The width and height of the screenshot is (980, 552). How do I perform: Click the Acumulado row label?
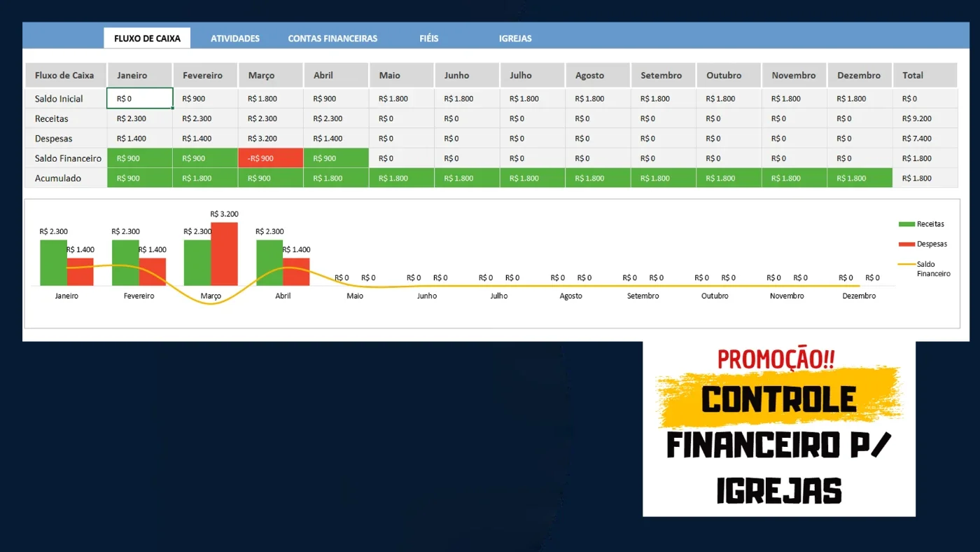pyautogui.click(x=66, y=178)
